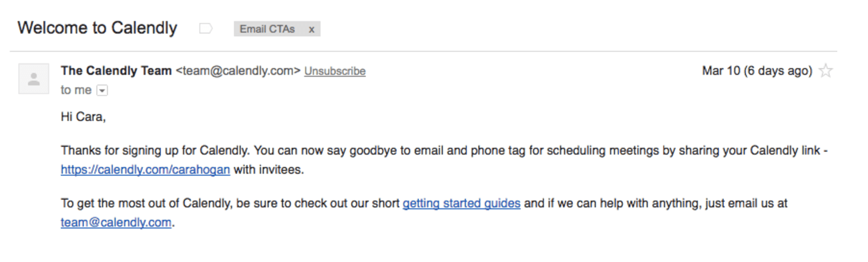Screen dimensions: 868x262
Task: Remove the Email CTAs label with x
Action: (311, 29)
